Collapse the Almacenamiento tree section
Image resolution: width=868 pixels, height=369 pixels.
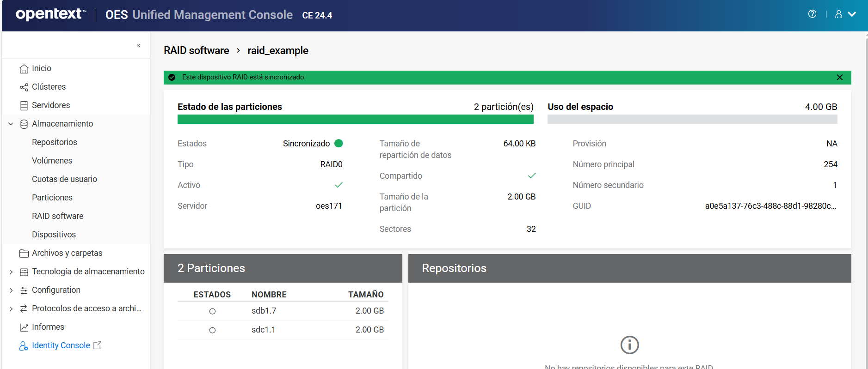pyautogui.click(x=11, y=124)
